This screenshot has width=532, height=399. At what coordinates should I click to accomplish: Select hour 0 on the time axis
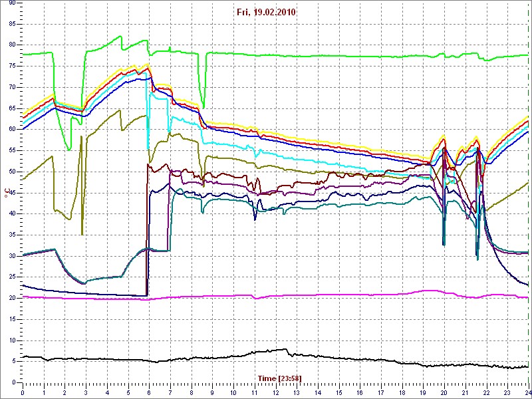(x=23, y=392)
